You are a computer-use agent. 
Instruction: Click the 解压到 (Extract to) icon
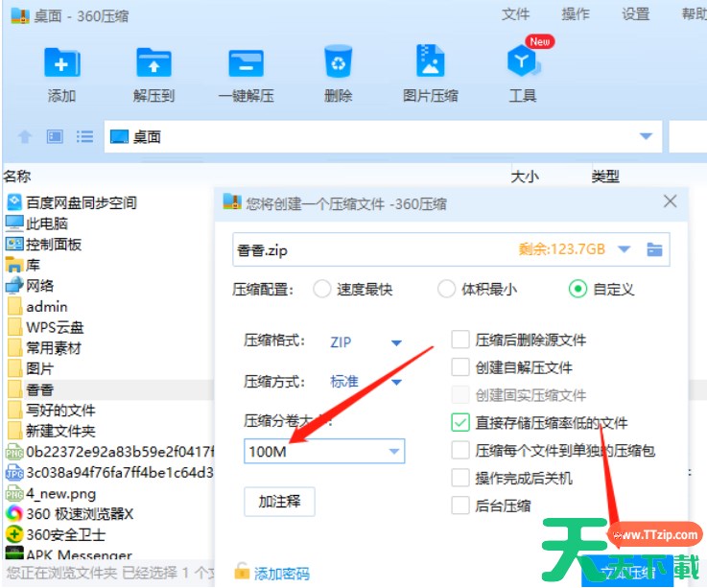[153, 62]
